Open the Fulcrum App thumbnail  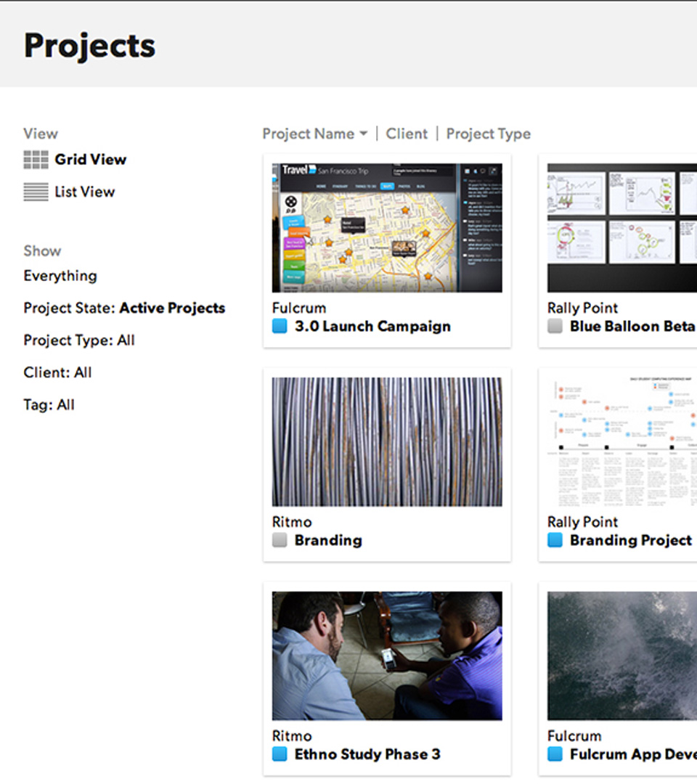click(x=622, y=656)
